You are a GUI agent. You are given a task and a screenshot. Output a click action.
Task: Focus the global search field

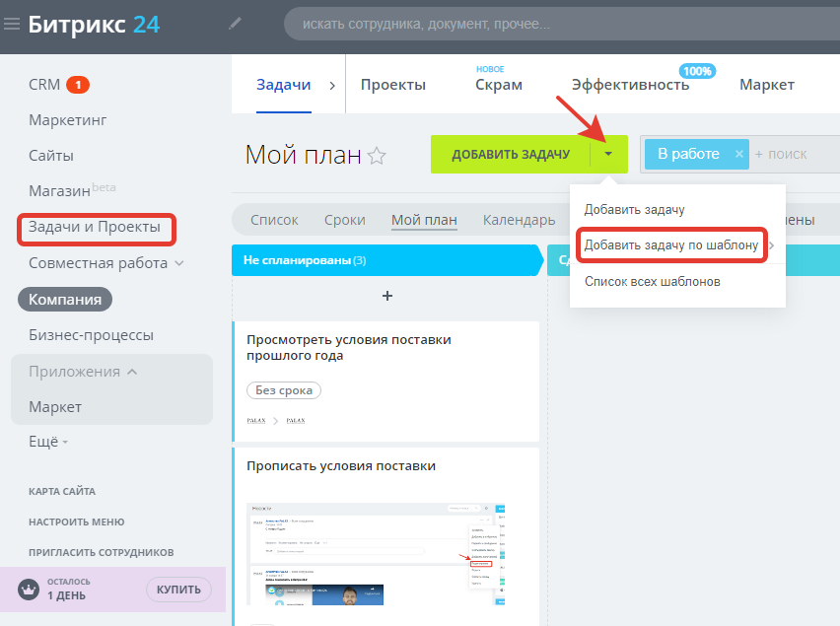[561, 24]
